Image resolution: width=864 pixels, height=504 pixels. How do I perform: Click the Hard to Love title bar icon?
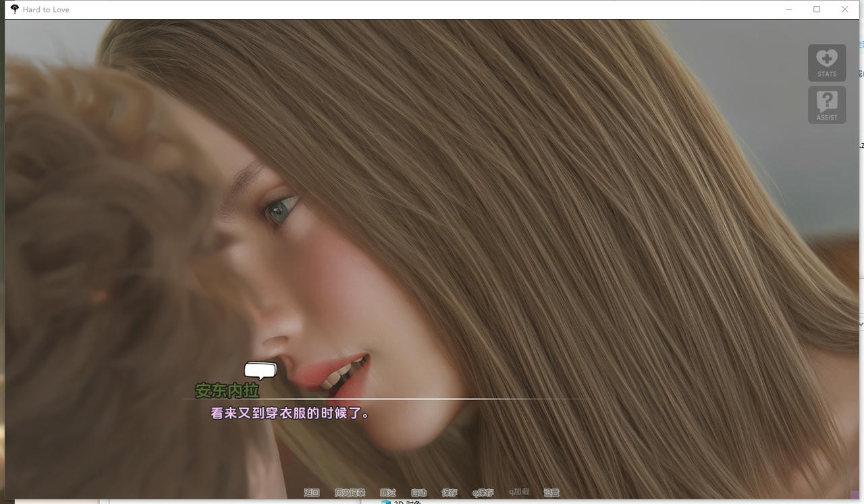pos(13,9)
